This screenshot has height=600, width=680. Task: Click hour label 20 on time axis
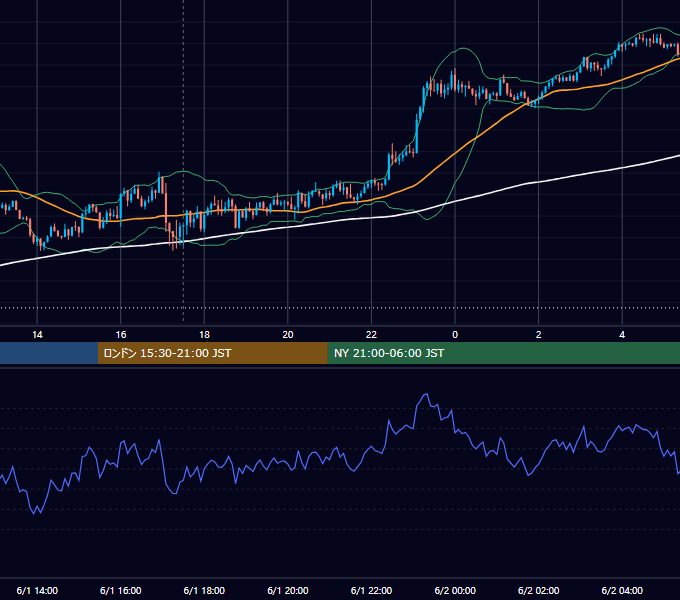point(288,335)
